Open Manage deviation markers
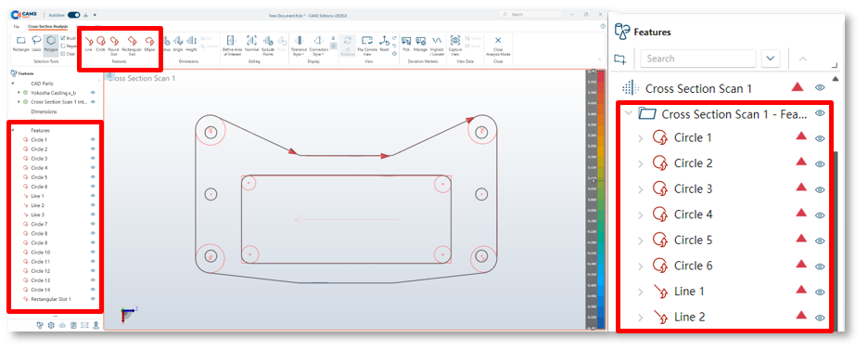This screenshot has width=868, height=351. [421, 44]
